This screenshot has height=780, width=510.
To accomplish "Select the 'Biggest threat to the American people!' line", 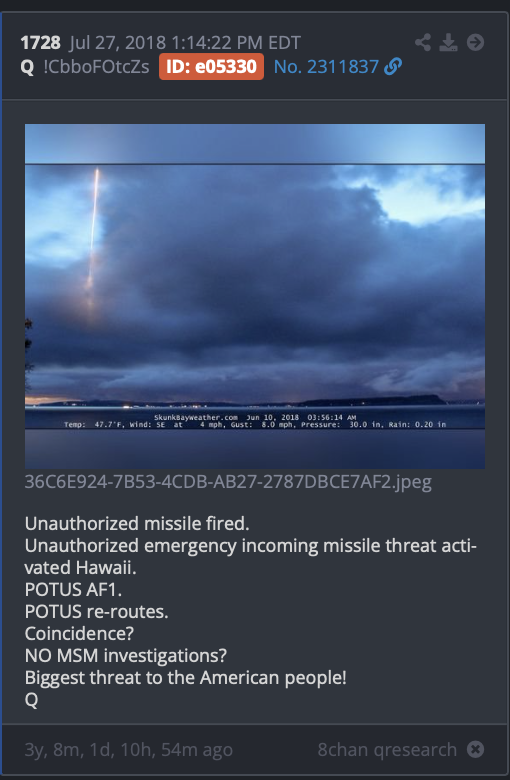I will (x=186, y=678).
